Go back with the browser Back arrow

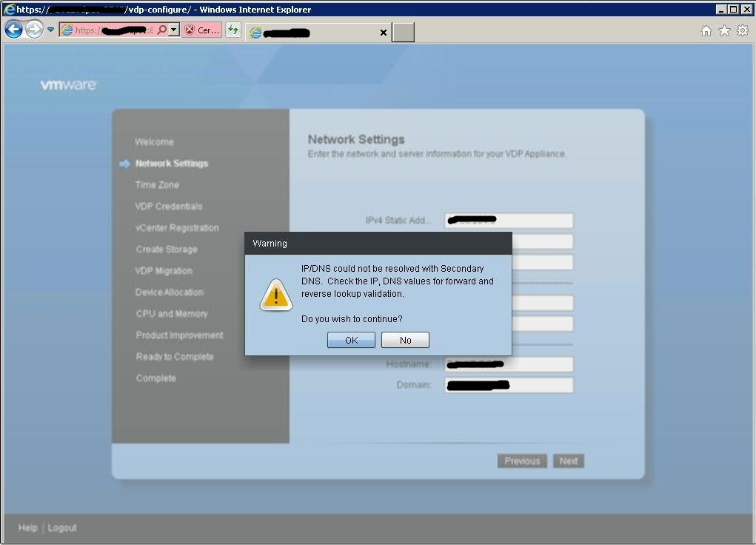tap(14, 30)
